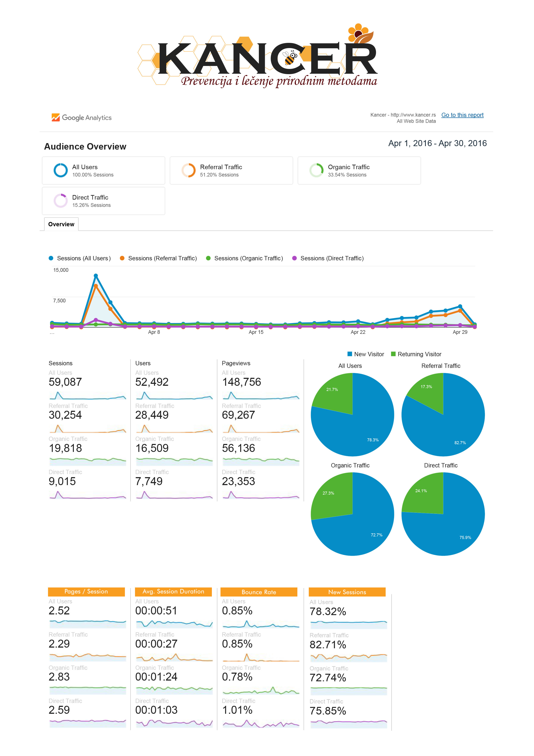Screen dimensions: 534x756
Task: Click the Direct Traffic bounce rate 1.01%
Action: (237, 710)
